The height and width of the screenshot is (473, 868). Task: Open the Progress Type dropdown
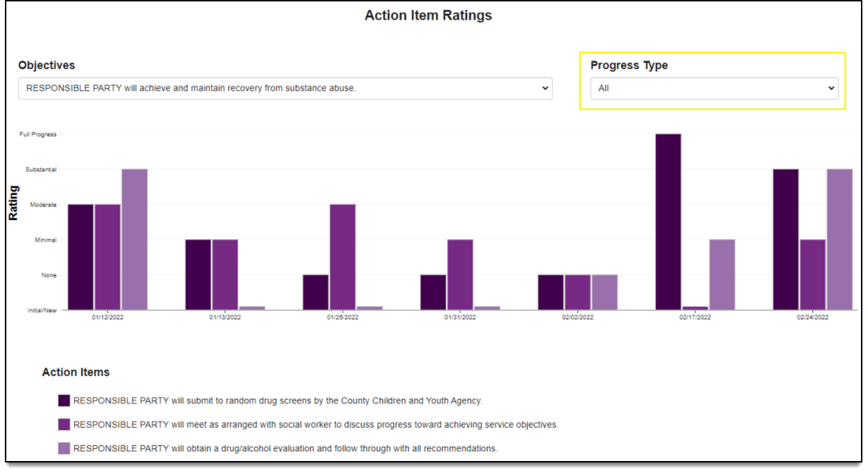tap(714, 89)
